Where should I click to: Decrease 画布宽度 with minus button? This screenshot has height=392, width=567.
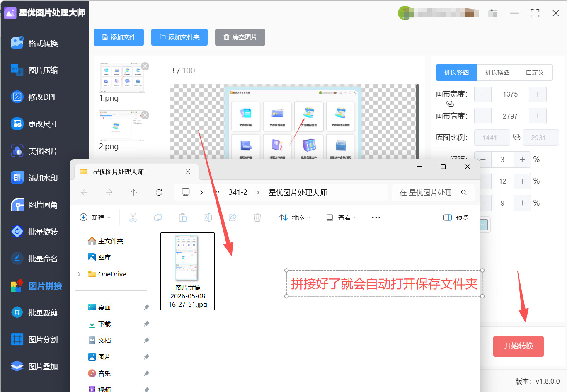[483, 94]
